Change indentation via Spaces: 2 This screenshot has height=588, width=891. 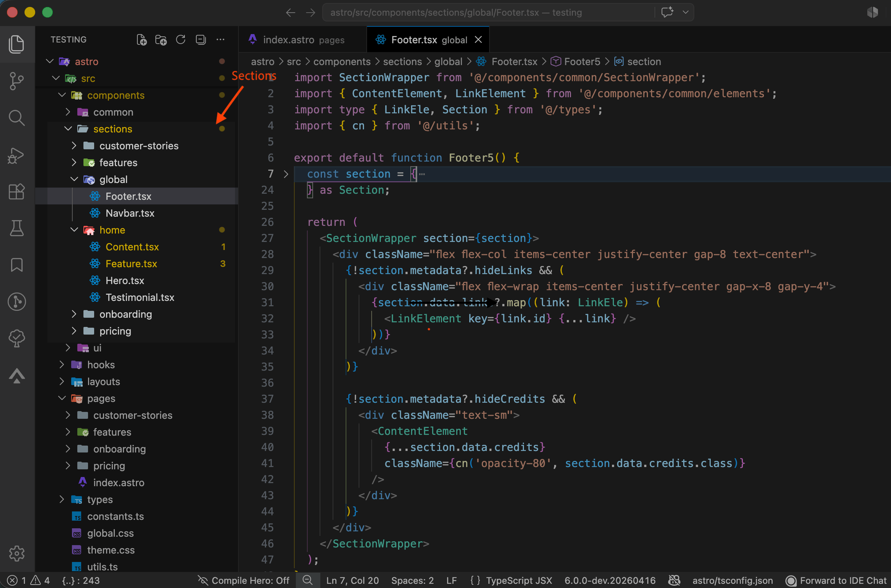point(413,580)
